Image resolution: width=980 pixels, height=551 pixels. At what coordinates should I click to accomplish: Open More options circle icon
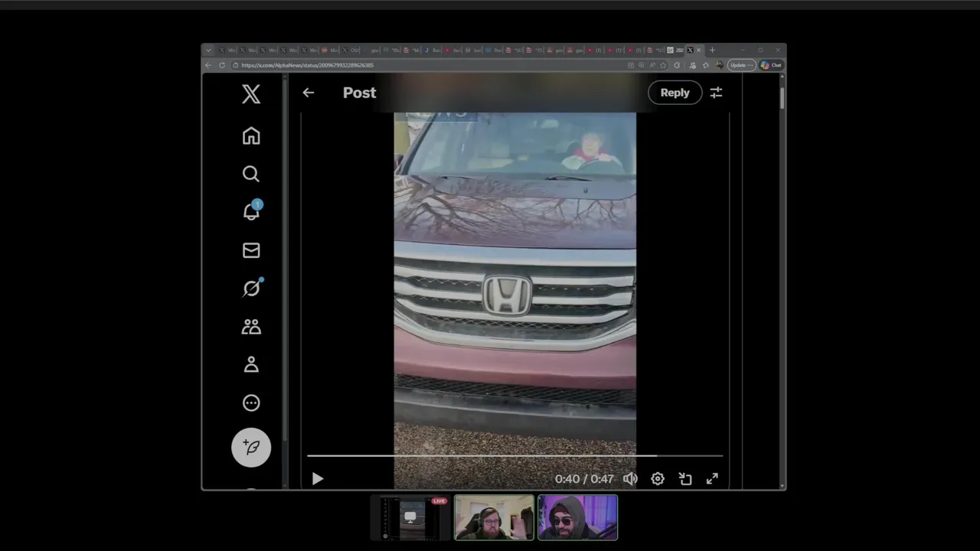click(x=251, y=403)
